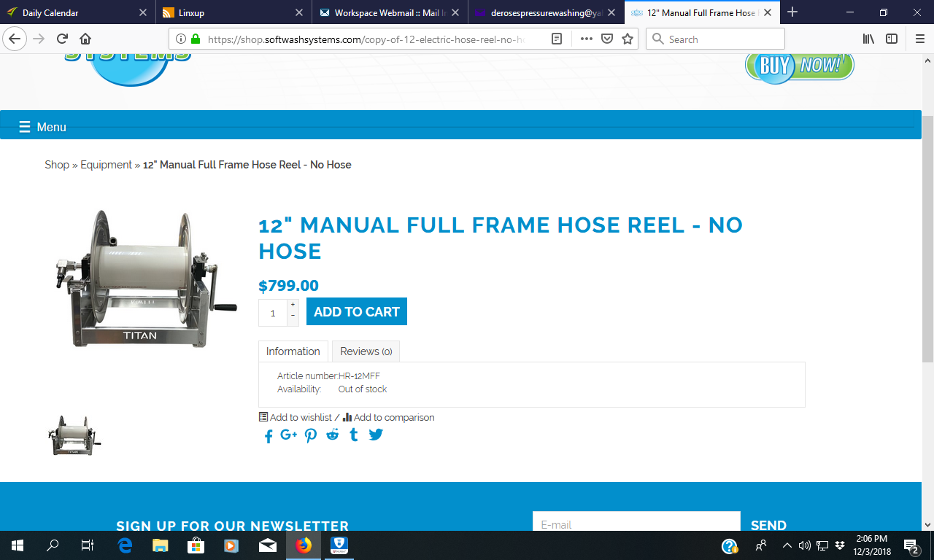The height and width of the screenshot is (560, 934).
Task: Open page actions three-dot menu
Action: coord(587,39)
